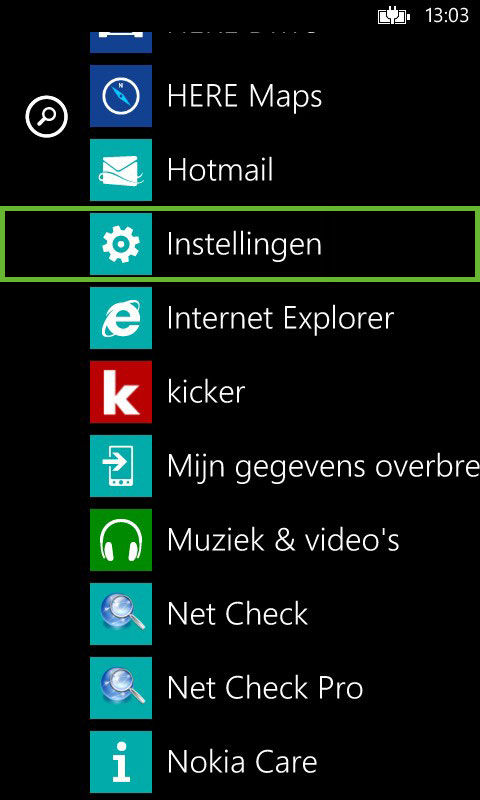Tap the Mijn gegevens overbrengen phone icon
480x800 pixels.
pos(121,466)
